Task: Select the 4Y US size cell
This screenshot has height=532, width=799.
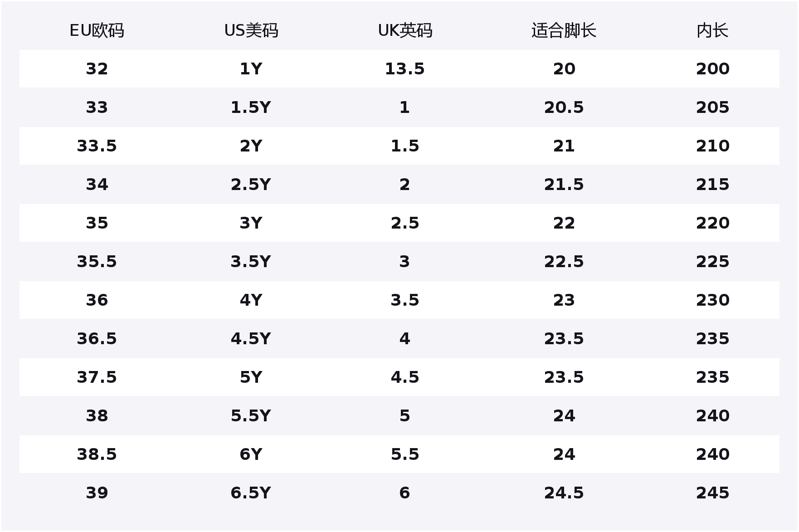Action: [251, 300]
